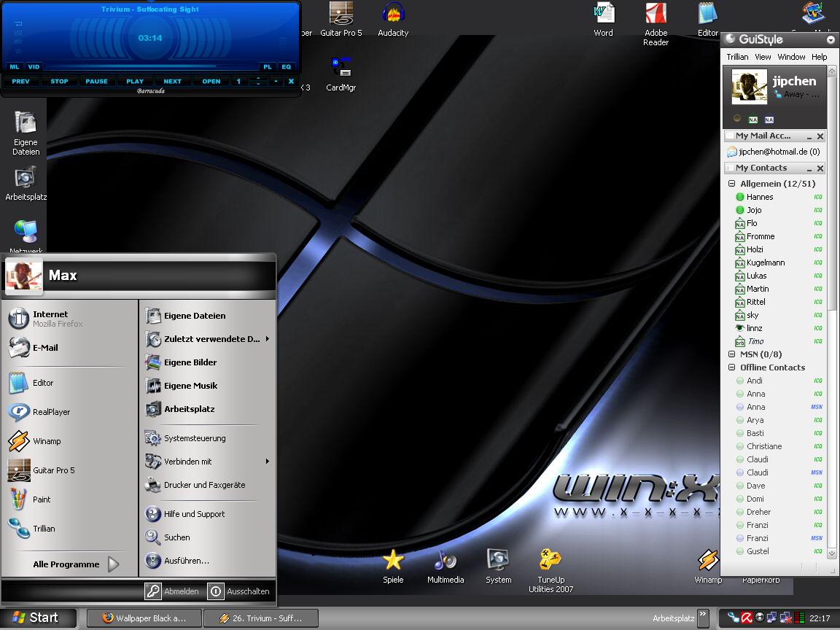Toggle the round status orb under jipchen avatar
This screenshot has height=630, width=840.
coord(737,118)
